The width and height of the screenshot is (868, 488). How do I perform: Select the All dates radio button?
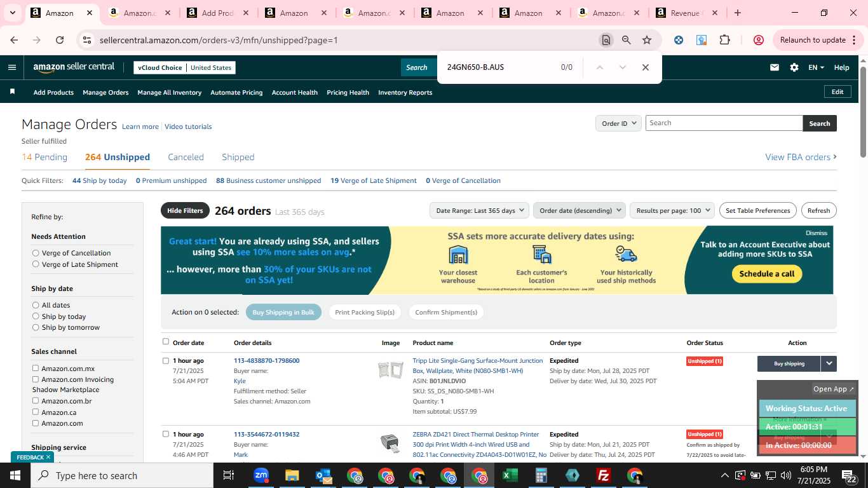click(36, 305)
